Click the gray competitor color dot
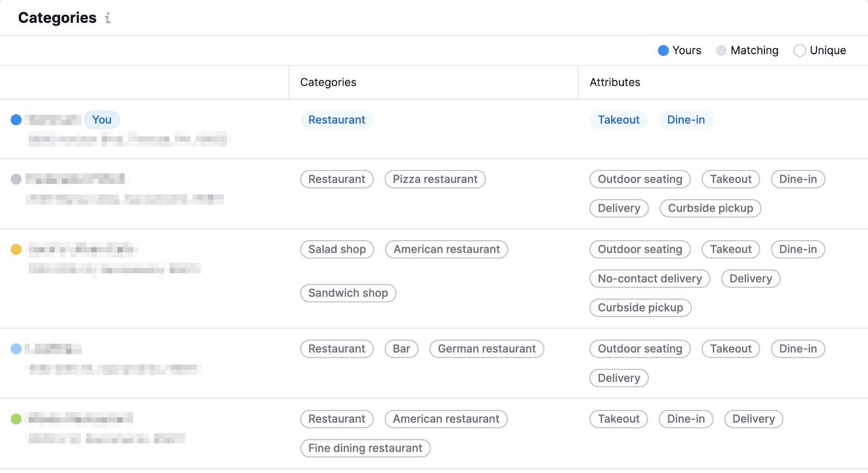This screenshot has height=473, width=868. pyautogui.click(x=16, y=179)
